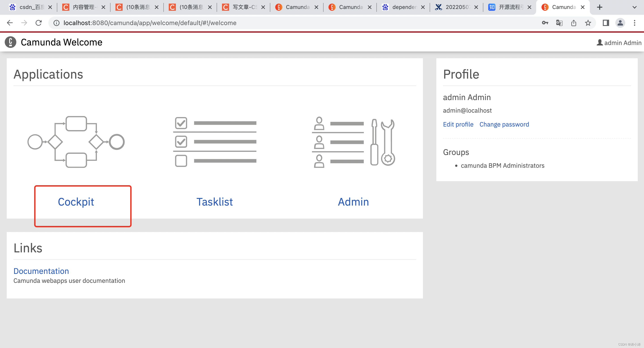This screenshot has height=348, width=644.
Task: Open the Admin application link
Action: pyautogui.click(x=354, y=202)
